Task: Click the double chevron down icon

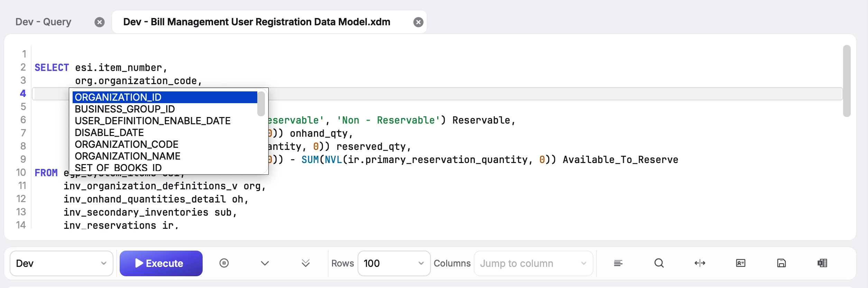Action: (306, 263)
